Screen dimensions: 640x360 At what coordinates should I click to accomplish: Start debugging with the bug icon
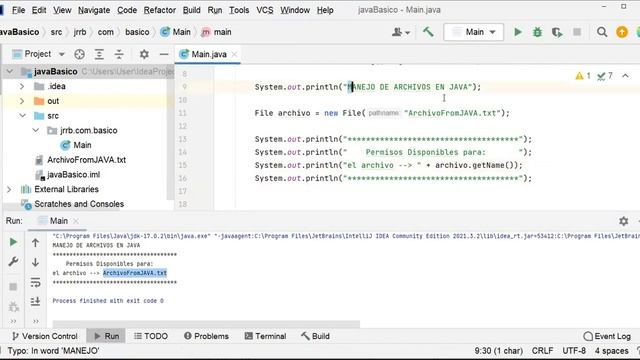pos(537,32)
